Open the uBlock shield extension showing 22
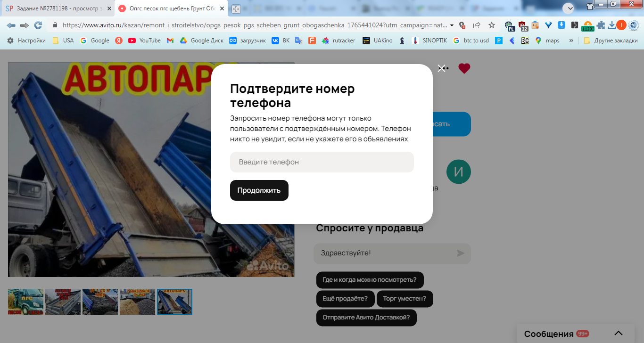The height and width of the screenshot is (343, 644). coord(523,26)
